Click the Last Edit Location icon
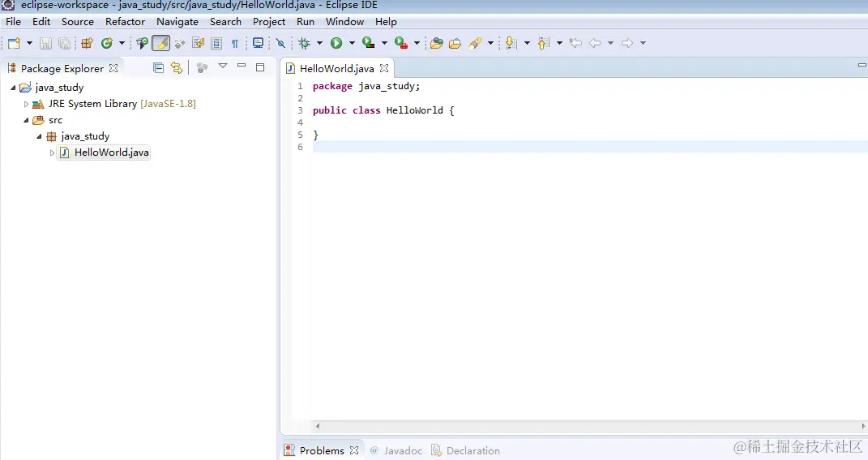The width and height of the screenshot is (868, 460). (575, 43)
